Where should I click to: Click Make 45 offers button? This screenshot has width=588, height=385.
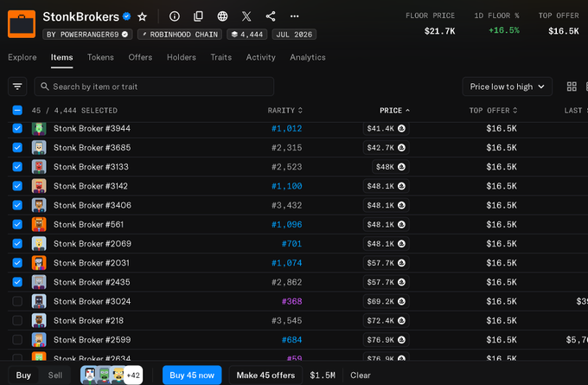coord(265,375)
